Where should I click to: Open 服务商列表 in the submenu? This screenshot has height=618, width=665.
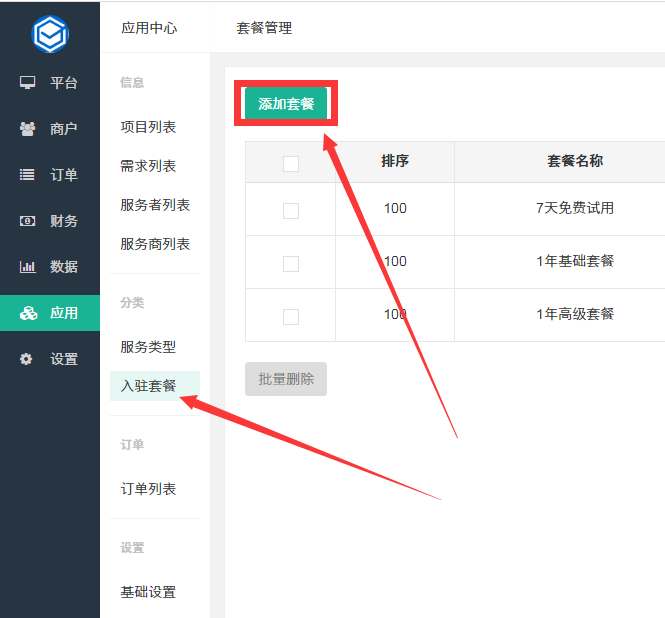(x=155, y=244)
